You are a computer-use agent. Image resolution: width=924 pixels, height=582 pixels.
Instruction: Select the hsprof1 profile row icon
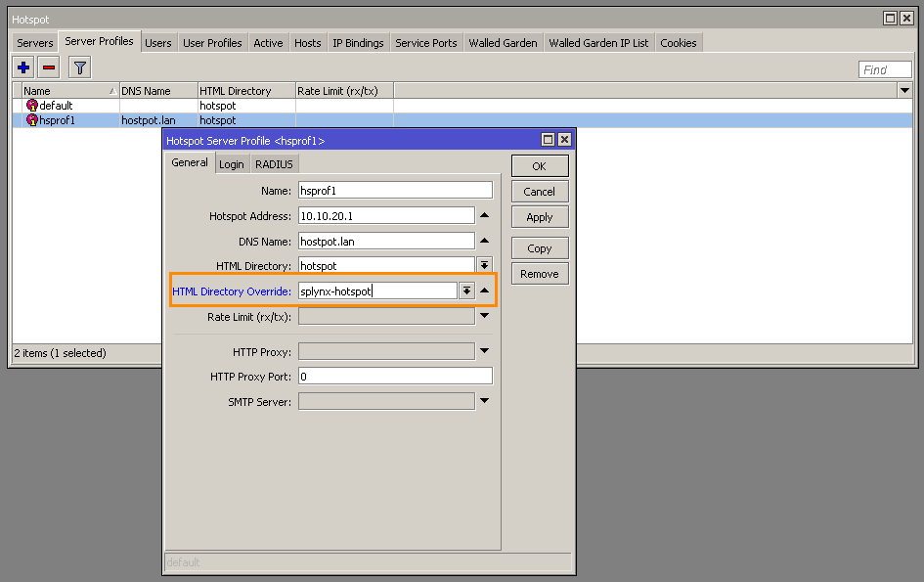[32, 120]
